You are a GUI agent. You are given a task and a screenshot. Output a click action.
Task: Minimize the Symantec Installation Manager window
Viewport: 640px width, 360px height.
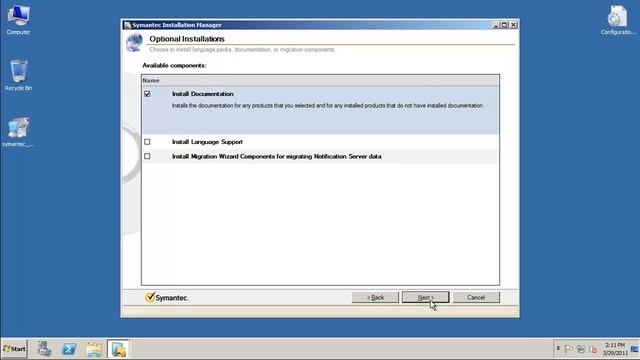point(496,25)
